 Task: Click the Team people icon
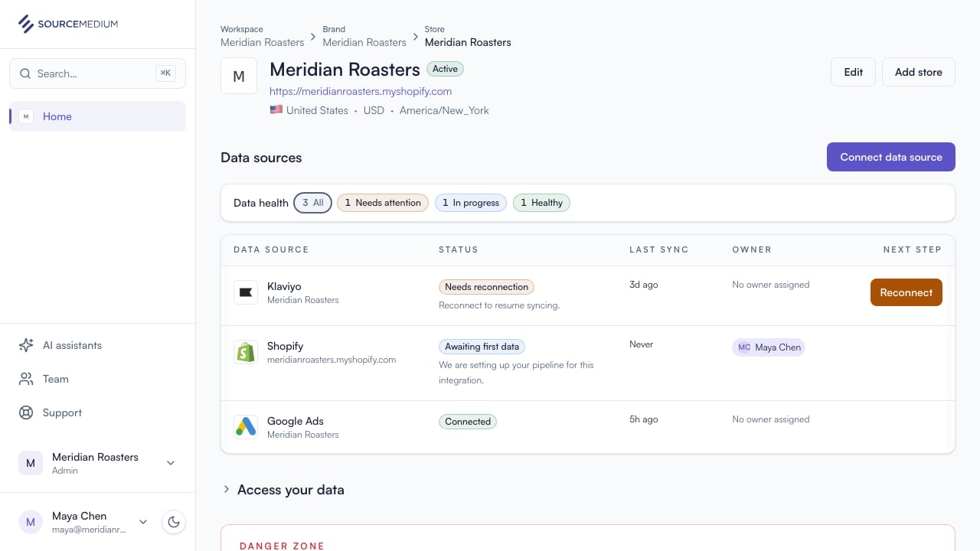click(26, 379)
